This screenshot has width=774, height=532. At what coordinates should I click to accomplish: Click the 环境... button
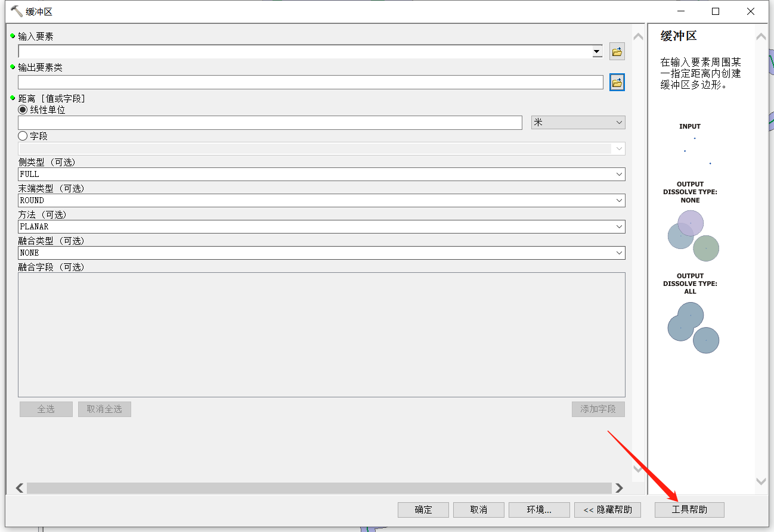click(x=538, y=509)
